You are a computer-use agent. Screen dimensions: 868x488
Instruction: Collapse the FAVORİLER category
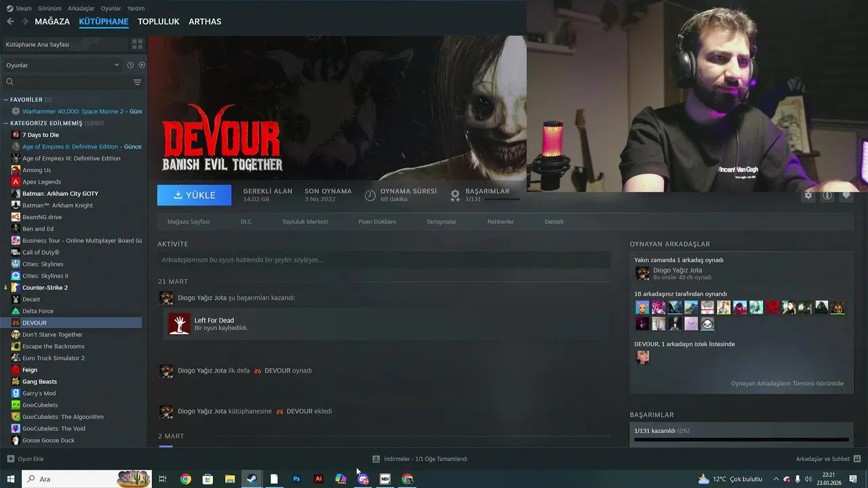(x=6, y=100)
